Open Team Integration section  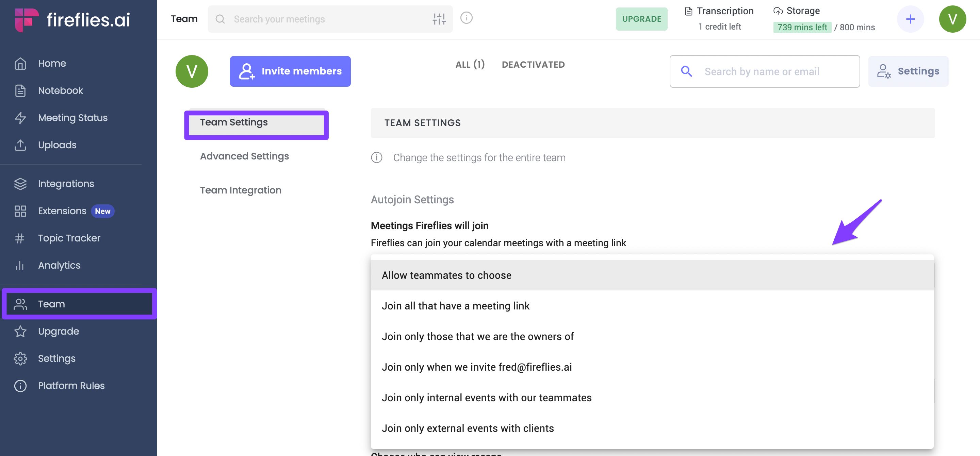[x=241, y=190]
